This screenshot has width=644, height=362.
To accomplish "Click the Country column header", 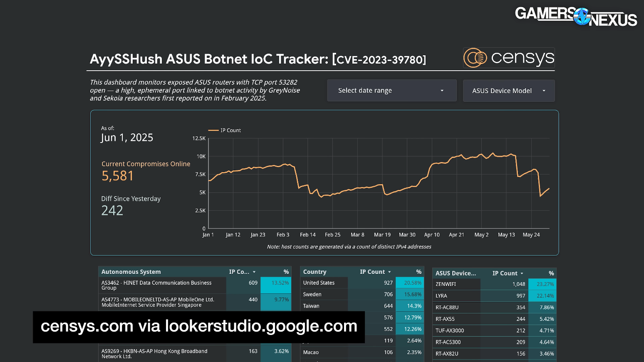I will (x=315, y=272).
